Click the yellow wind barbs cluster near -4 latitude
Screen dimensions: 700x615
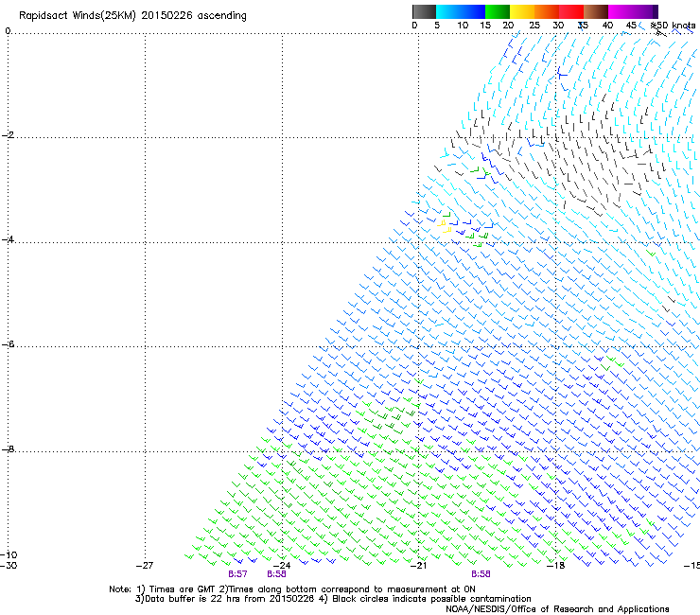tap(445, 226)
